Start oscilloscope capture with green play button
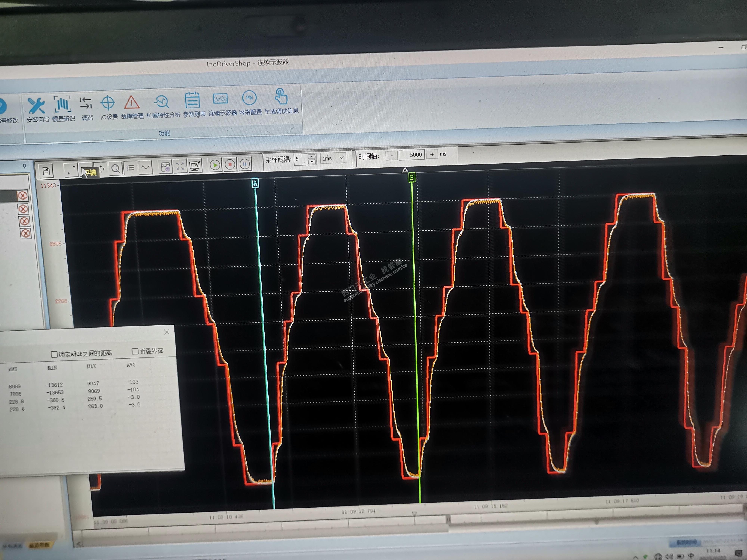The width and height of the screenshot is (747, 560). [x=215, y=165]
